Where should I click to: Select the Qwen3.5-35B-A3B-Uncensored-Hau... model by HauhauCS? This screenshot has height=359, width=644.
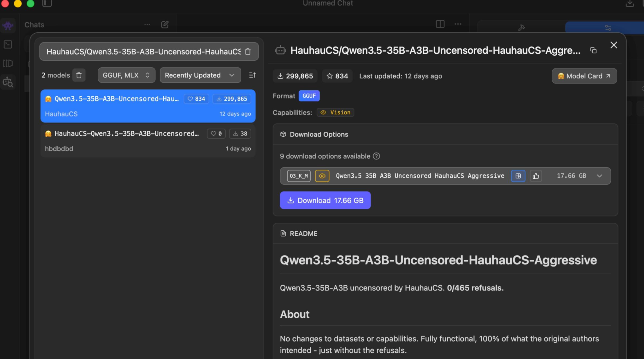148,106
